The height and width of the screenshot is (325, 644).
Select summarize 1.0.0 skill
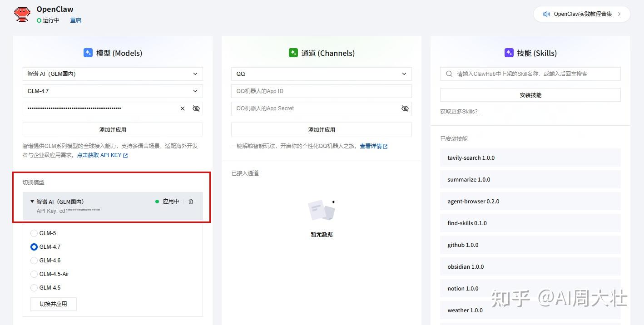click(530, 180)
